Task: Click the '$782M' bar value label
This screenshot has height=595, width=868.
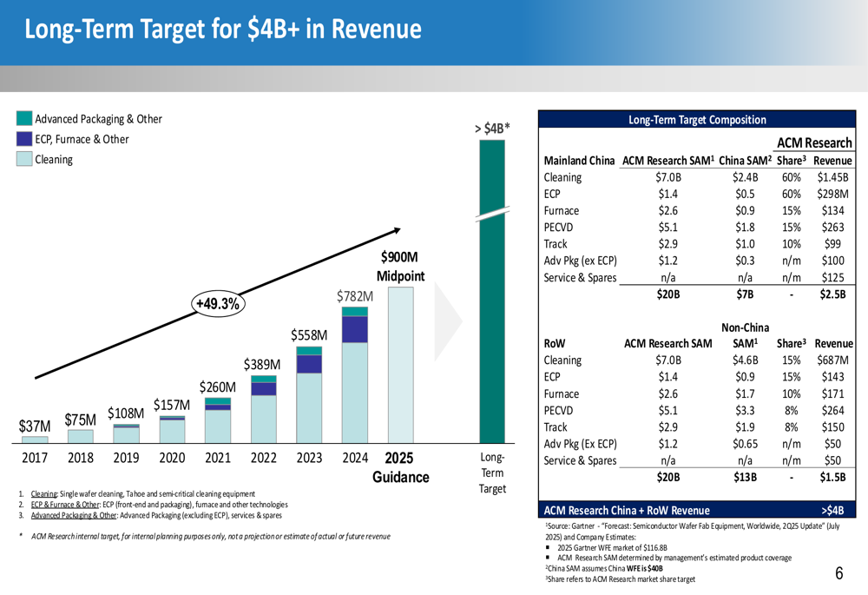Action: 355,296
